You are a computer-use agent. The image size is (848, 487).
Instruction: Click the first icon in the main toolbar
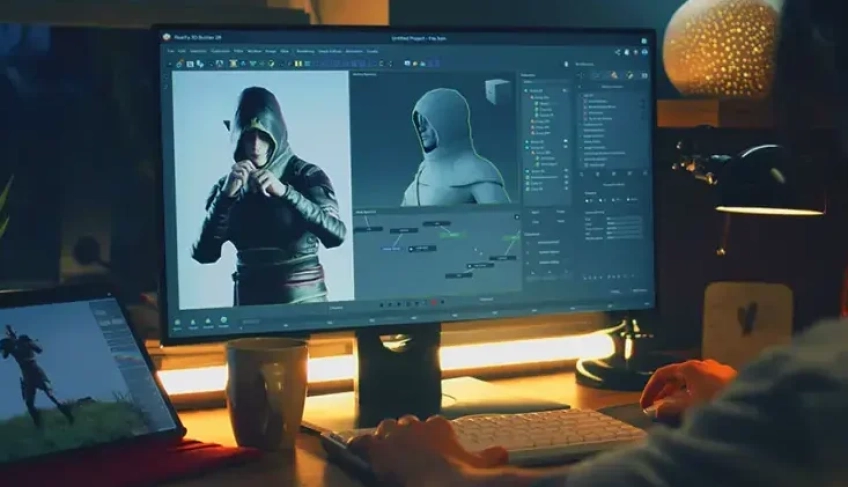pos(178,62)
